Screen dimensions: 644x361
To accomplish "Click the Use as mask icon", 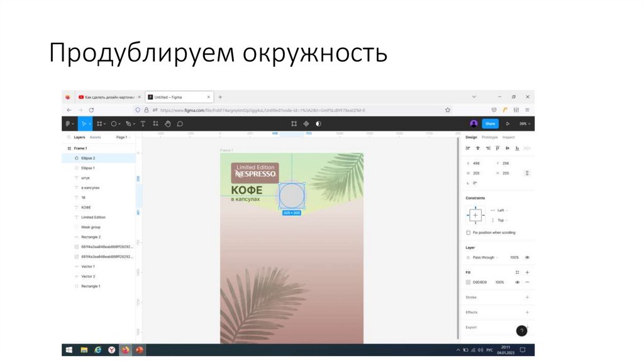I will pyautogui.click(x=306, y=124).
